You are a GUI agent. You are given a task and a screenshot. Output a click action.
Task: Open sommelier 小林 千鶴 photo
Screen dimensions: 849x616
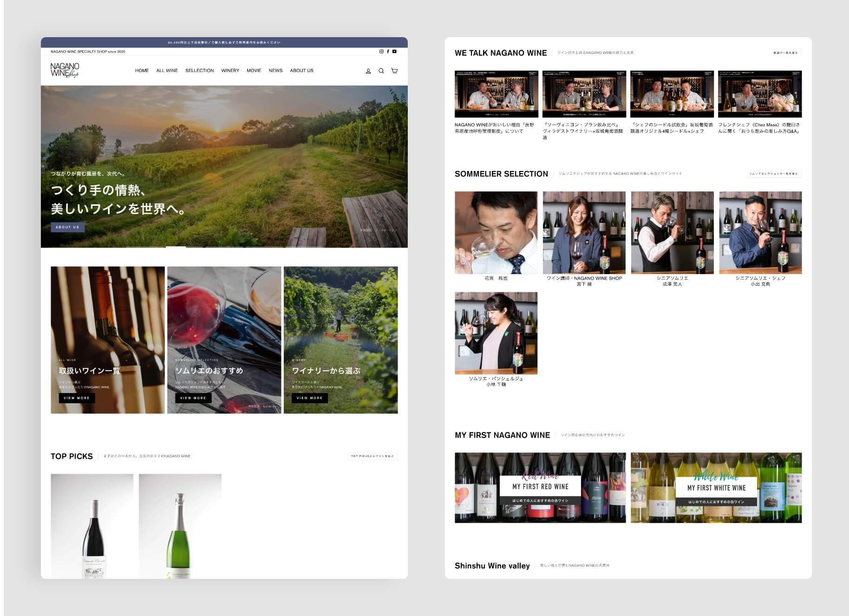[x=496, y=333]
